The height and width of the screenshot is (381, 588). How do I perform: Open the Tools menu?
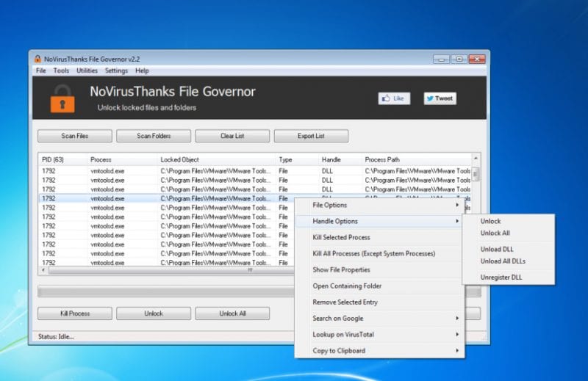pyautogui.click(x=61, y=70)
